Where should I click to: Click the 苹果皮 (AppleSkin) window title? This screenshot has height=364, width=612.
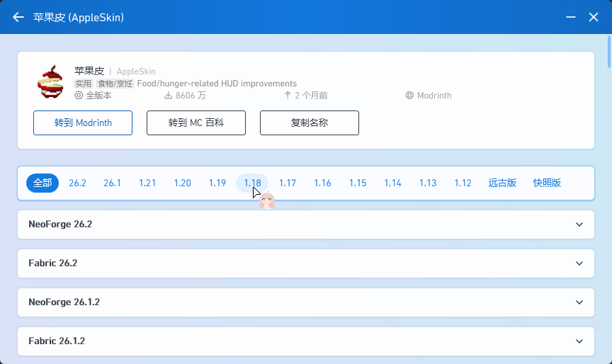click(x=79, y=18)
